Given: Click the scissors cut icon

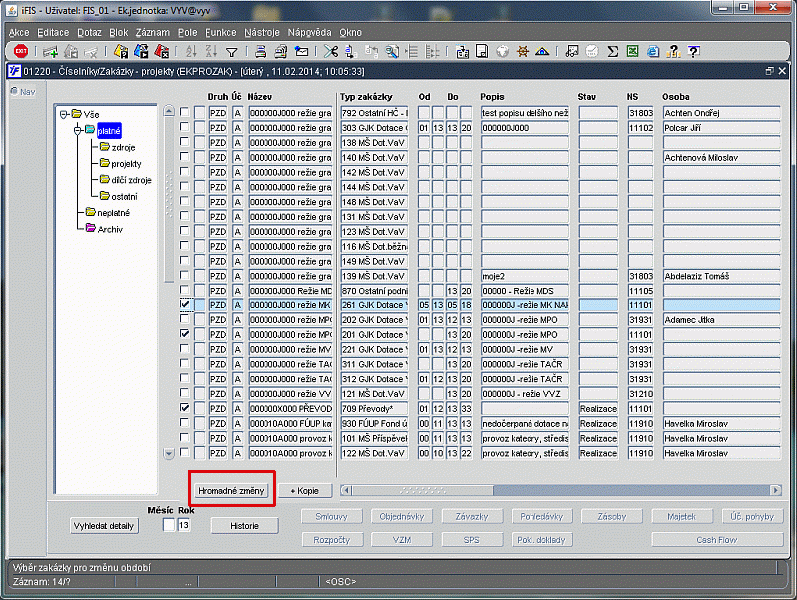Looking at the screenshot, I should pos(330,51).
